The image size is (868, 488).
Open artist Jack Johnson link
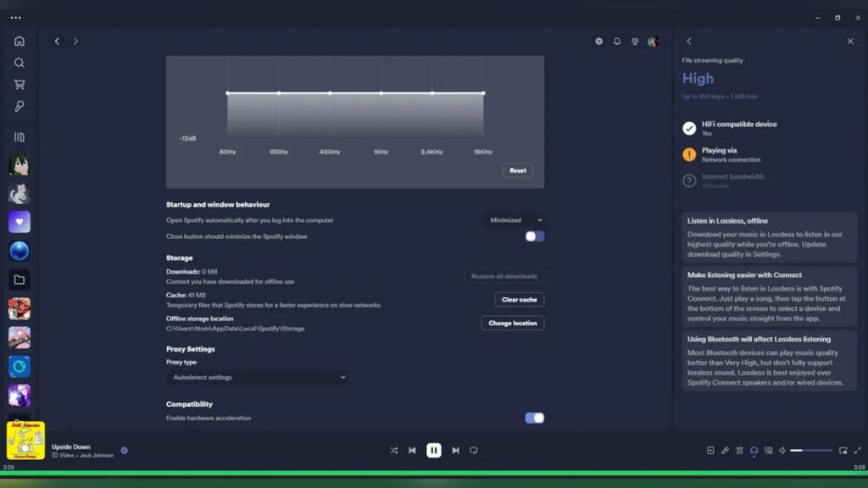coord(97,455)
